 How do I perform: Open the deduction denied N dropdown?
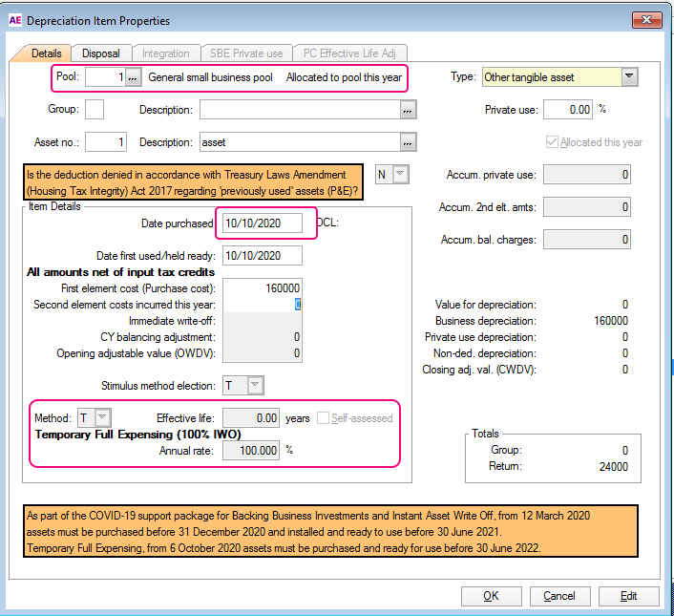[400, 175]
